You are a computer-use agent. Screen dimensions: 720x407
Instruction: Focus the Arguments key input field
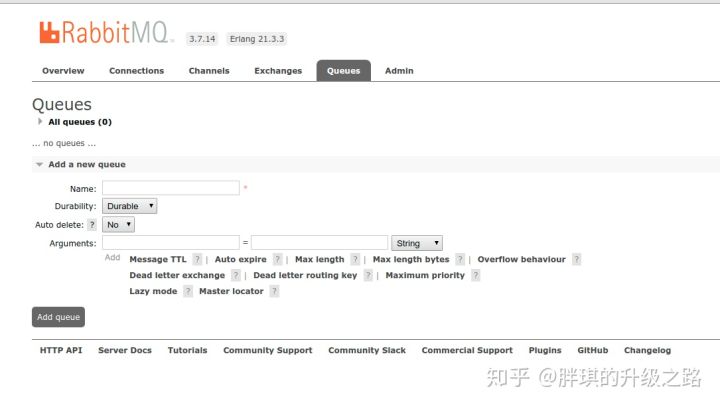click(171, 242)
